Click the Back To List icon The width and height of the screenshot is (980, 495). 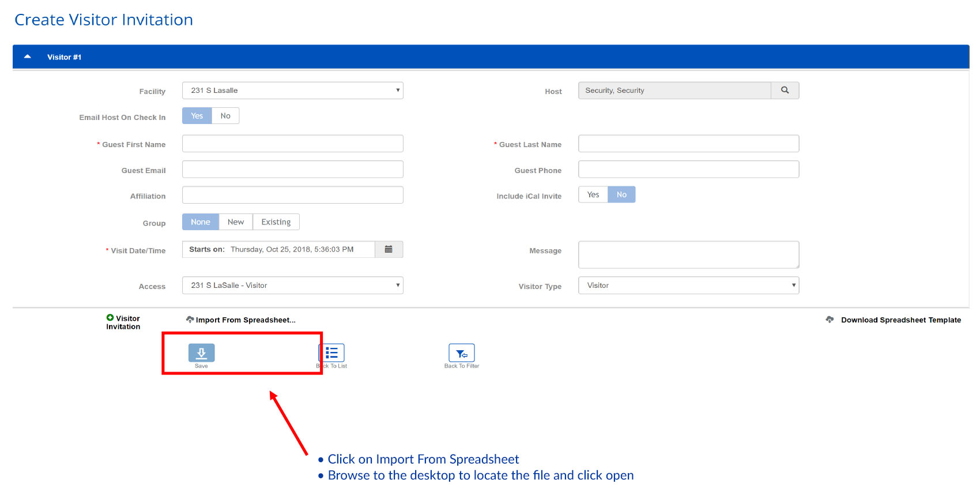332,352
